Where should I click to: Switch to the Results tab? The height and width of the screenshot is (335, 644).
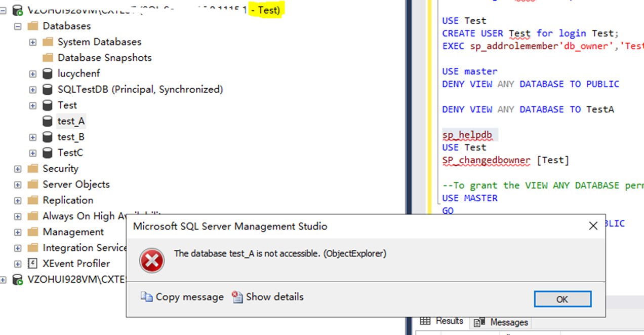442,321
